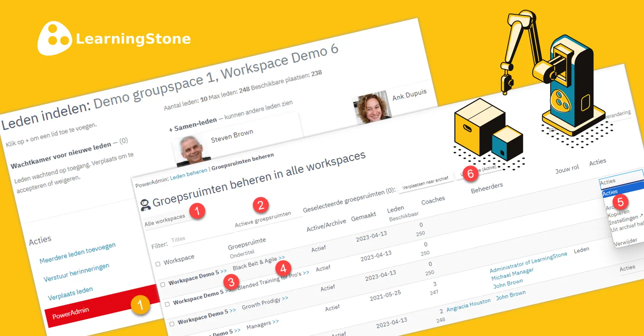
Task: Choose Uit archief halen from the Acties list
Action: [x=627, y=227]
